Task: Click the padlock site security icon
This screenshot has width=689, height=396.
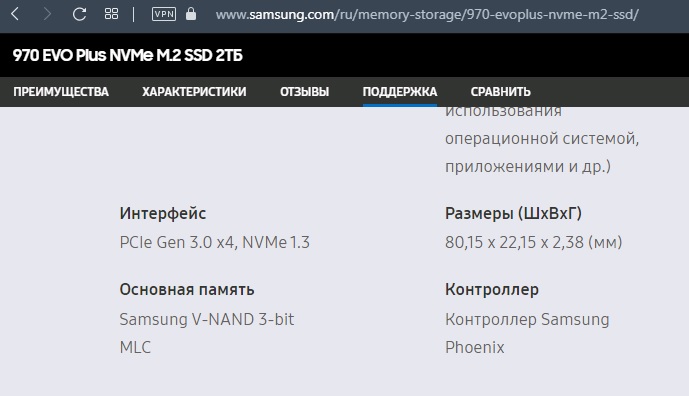Action: pos(191,14)
